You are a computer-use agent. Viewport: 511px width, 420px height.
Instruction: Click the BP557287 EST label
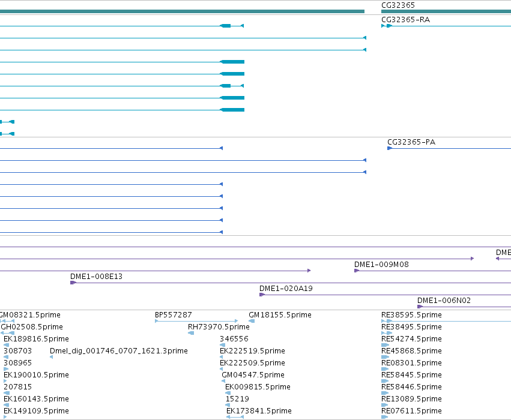coord(174,315)
